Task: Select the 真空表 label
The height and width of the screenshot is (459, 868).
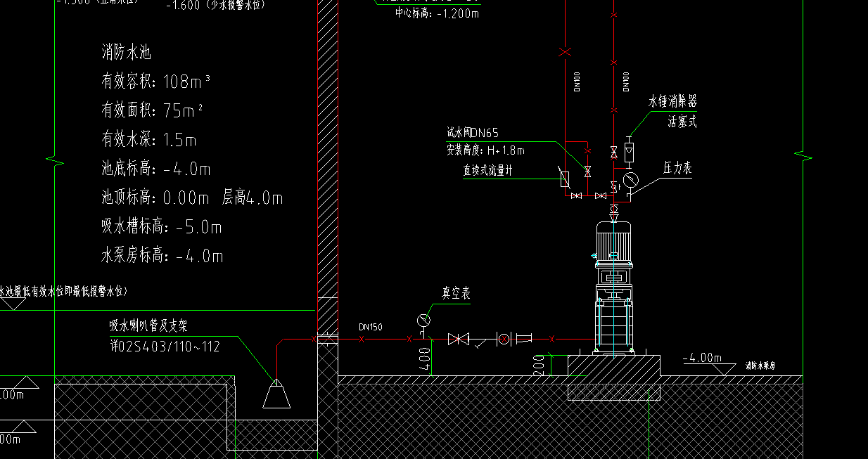Action: [x=456, y=294]
